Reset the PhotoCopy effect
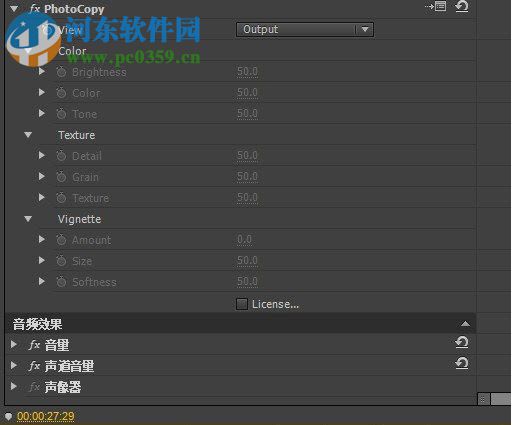Viewport: 516px width, 425px height. coord(462,6)
